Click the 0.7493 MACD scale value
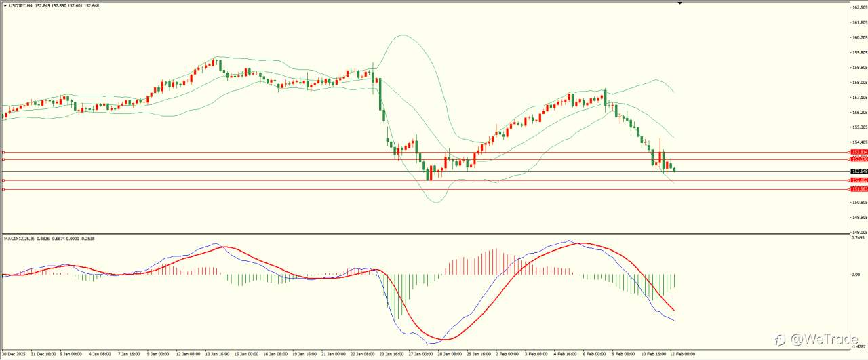Viewport: 868px width, 360px height. point(859,238)
